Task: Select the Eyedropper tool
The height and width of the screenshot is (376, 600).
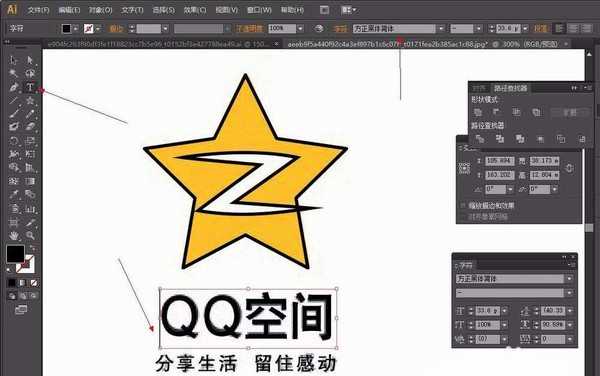Action: (14, 194)
